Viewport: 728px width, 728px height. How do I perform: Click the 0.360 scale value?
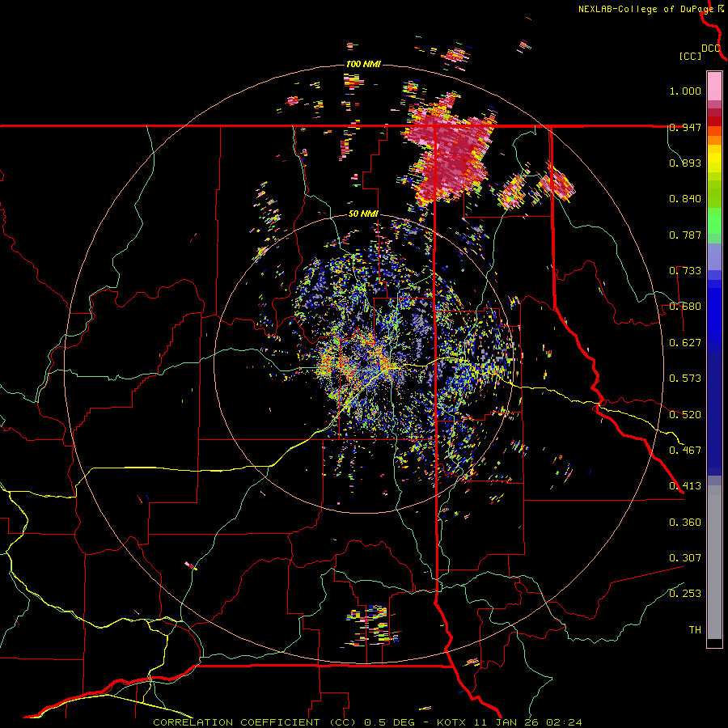point(685,523)
